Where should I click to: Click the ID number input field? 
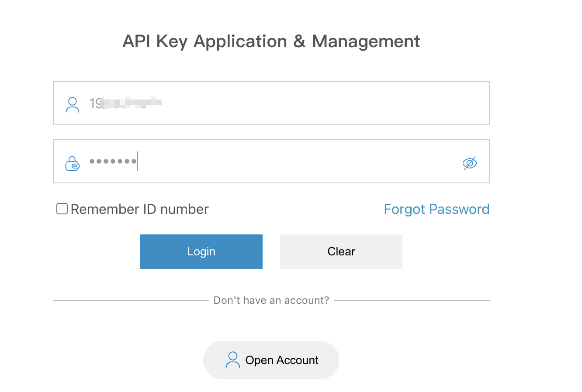(271, 103)
